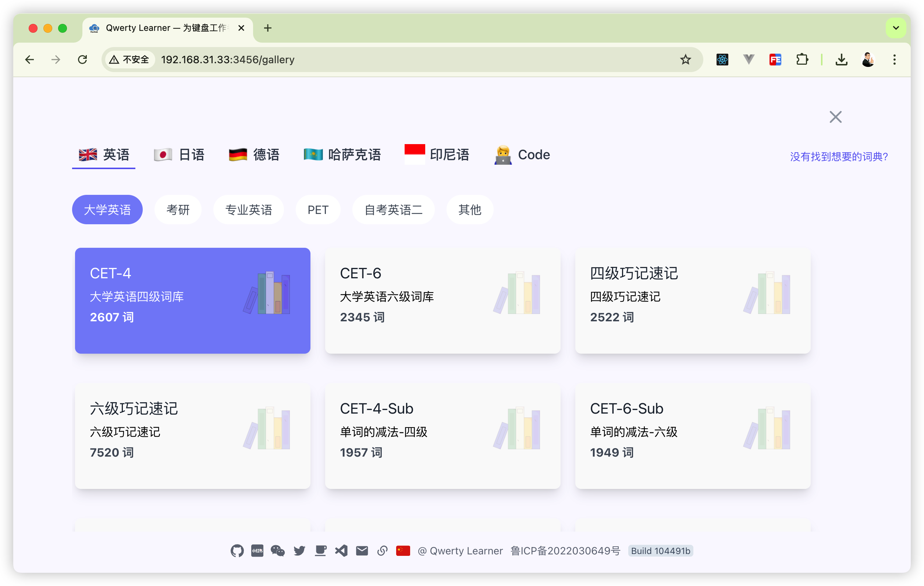
Task: Close the dictionary gallery with X
Action: coord(835,117)
